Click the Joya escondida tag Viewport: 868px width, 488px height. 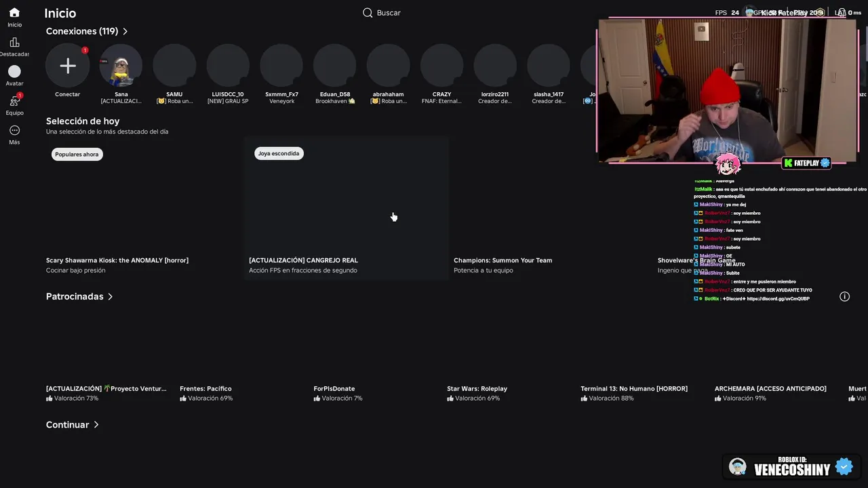tap(279, 153)
